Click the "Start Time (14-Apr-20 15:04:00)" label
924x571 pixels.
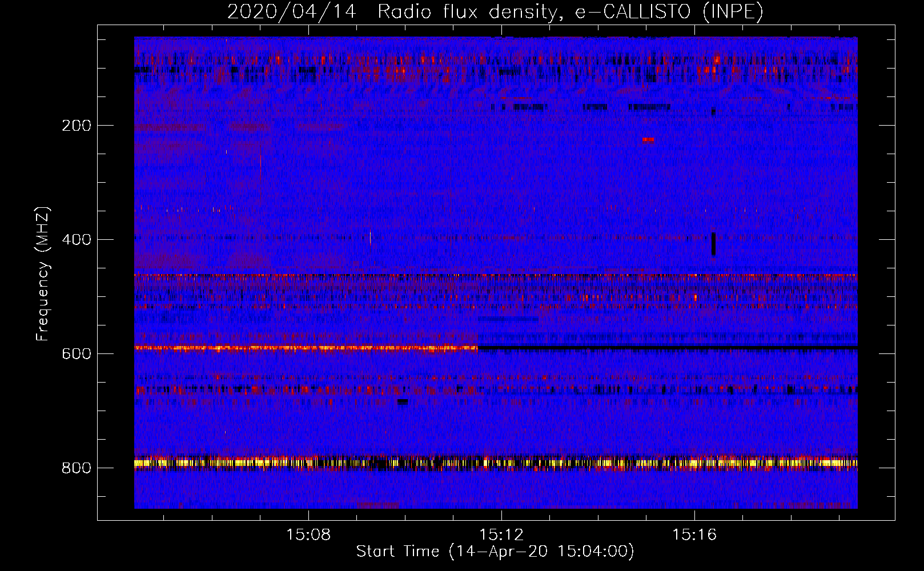point(495,552)
